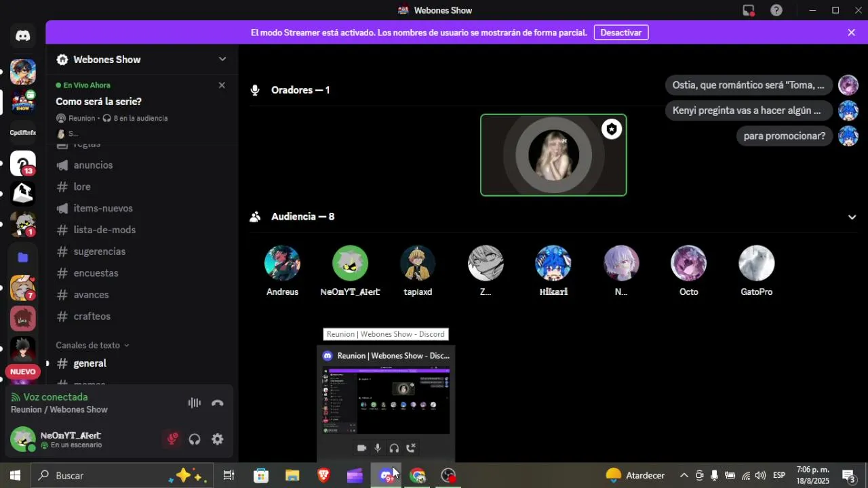Collapse the Canales de texto category
The width and height of the screenshot is (868, 488).
click(92, 345)
